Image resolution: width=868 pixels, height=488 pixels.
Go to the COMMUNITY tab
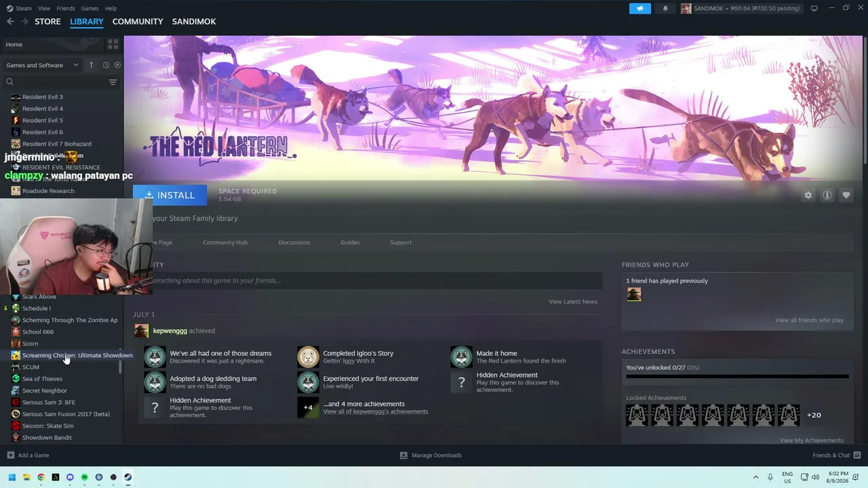(x=138, y=22)
